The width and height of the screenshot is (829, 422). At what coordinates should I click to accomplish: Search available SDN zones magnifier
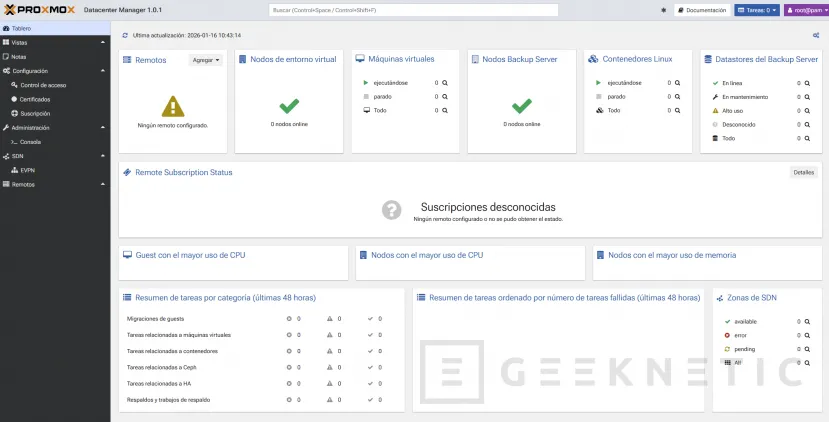[807, 322]
